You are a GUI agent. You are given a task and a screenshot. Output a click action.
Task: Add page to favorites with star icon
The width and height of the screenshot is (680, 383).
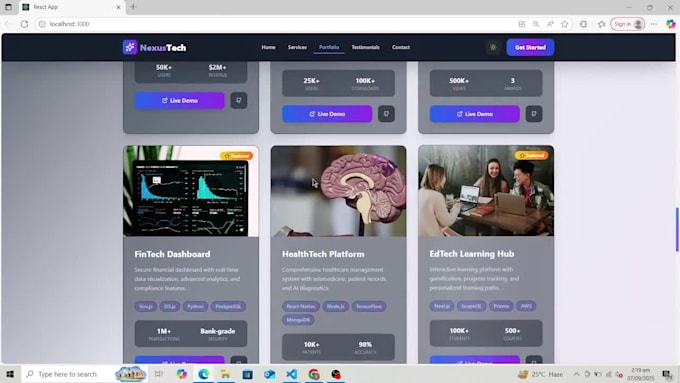coord(564,24)
